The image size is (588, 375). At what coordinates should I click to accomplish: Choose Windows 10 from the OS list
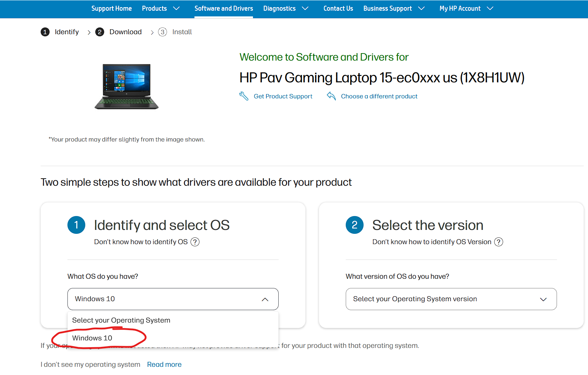point(173,338)
